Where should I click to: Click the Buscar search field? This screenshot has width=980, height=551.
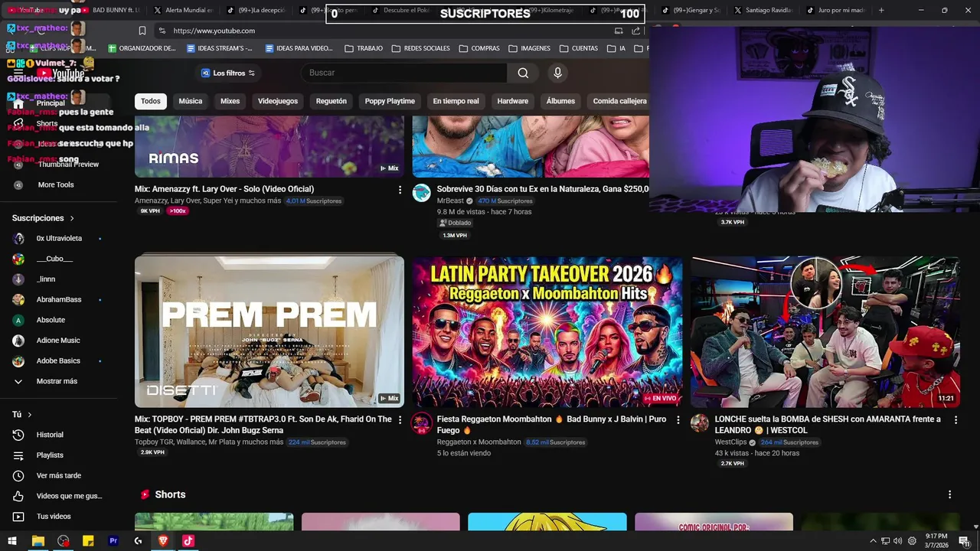tap(404, 73)
